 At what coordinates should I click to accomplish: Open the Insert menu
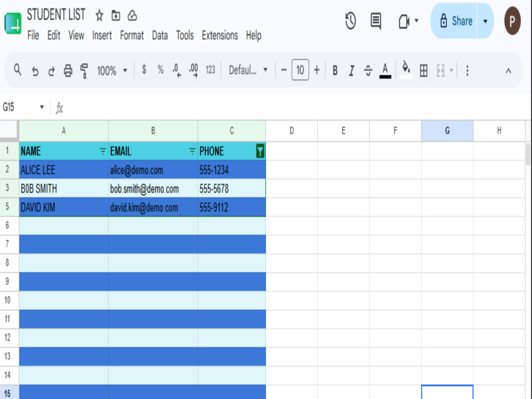[102, 35]
